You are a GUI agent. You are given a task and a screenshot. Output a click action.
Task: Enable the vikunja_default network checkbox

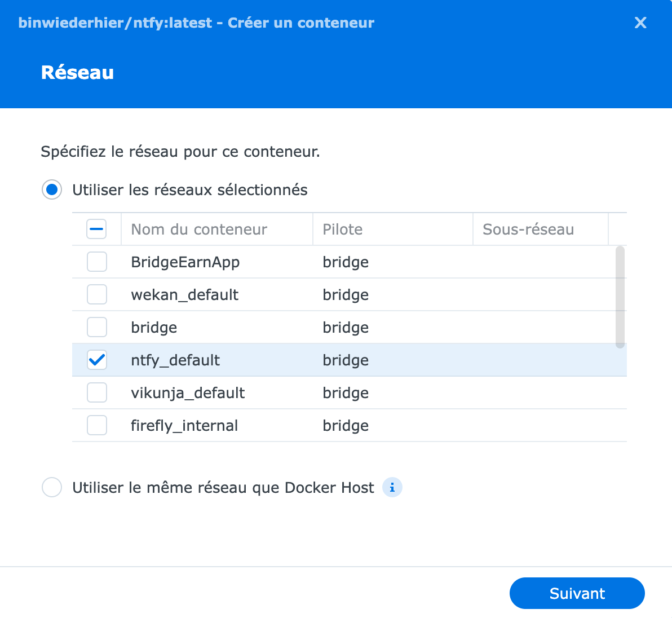(x=97, y=392)
